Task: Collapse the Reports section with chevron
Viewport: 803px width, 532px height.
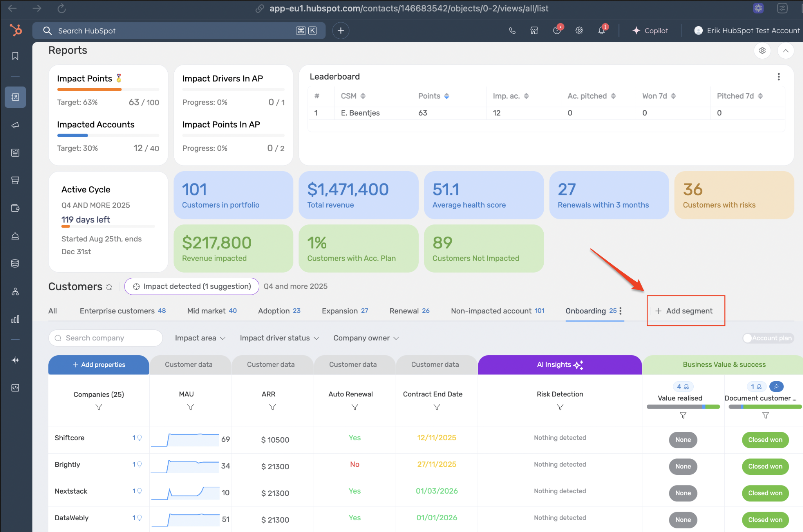Action: [786, 51]
